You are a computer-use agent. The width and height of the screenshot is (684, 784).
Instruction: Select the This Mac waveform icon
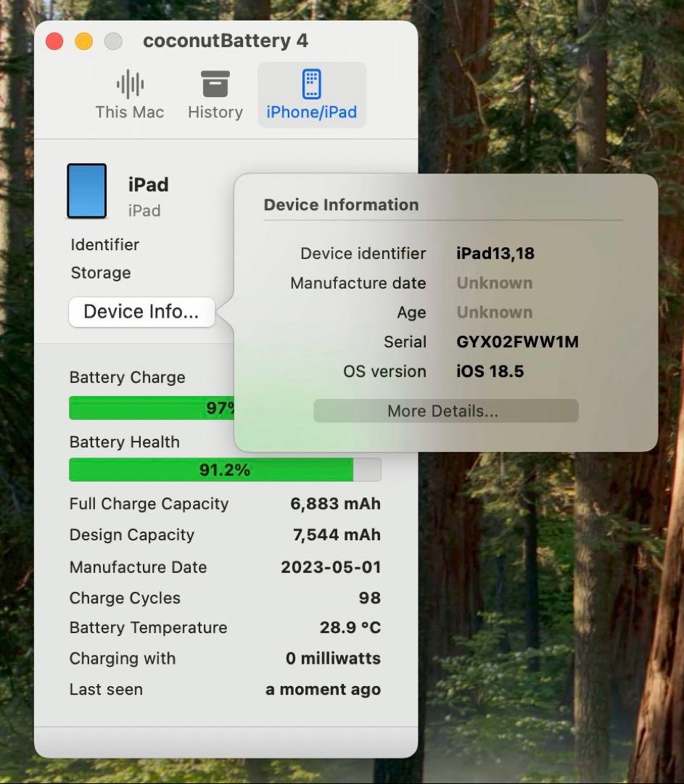pos(129,83)
